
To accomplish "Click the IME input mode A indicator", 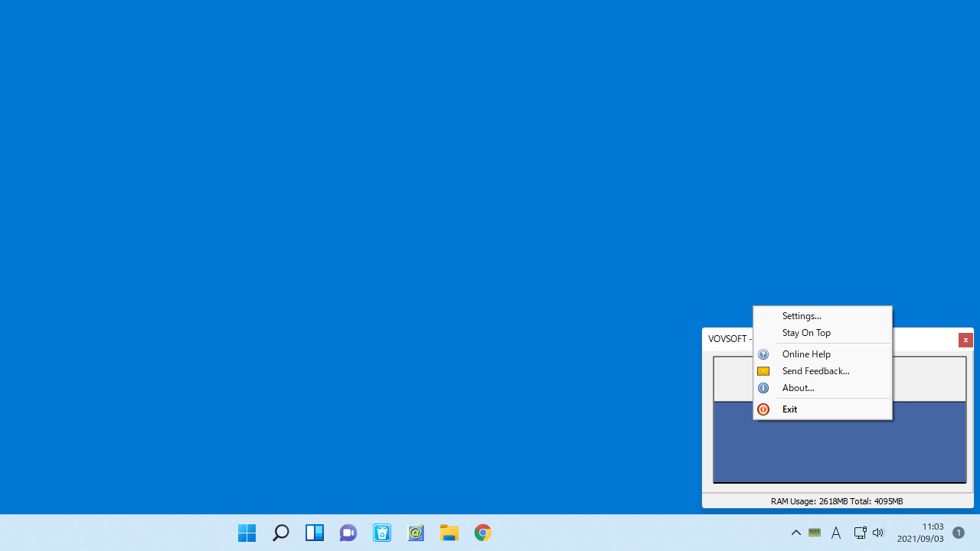I will (x=836, y=533).
